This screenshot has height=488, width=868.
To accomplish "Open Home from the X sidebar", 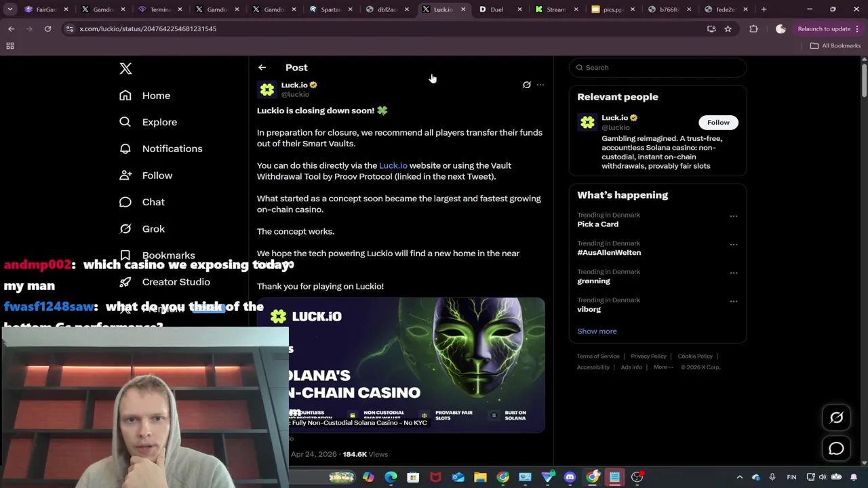I will (145, 96).
